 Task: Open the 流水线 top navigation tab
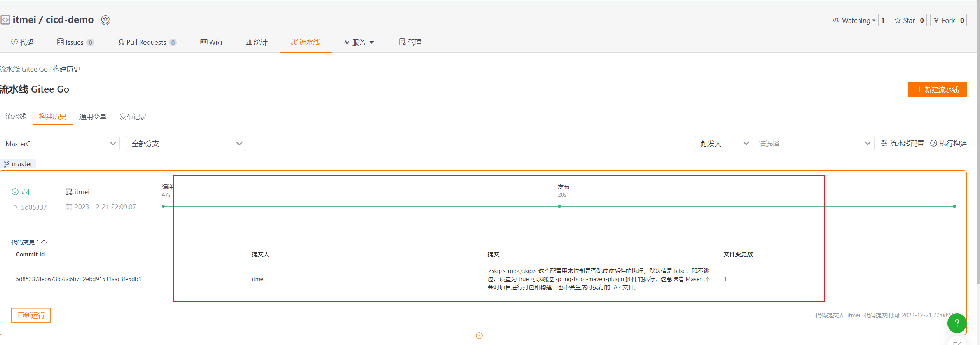(306, 42)
